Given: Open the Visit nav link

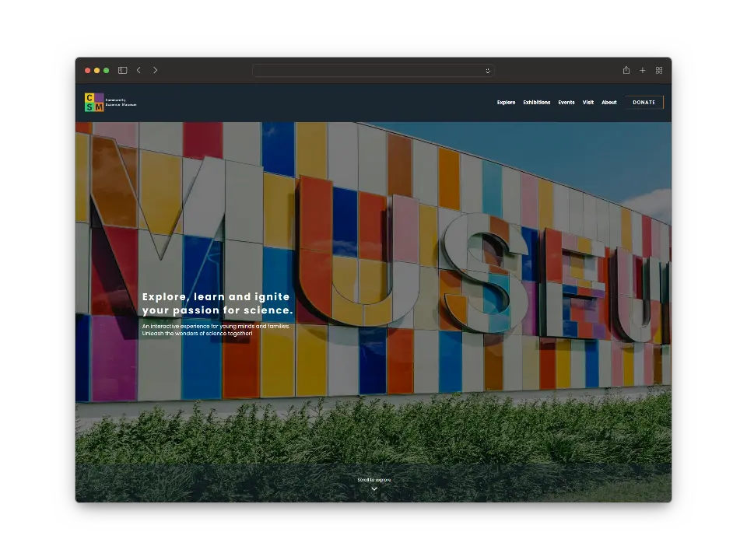Looking at the screenshot, I should coord(588,103).
